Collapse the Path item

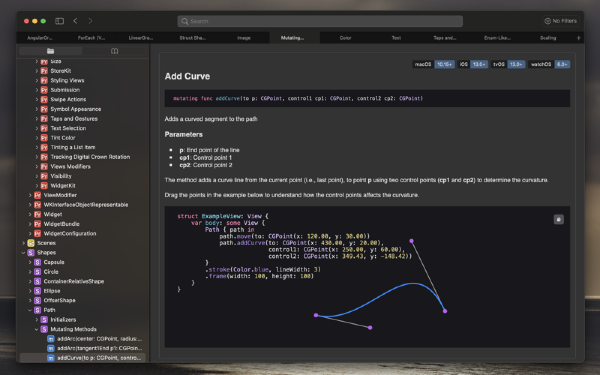pyautogui.click(x=30, y=310)
